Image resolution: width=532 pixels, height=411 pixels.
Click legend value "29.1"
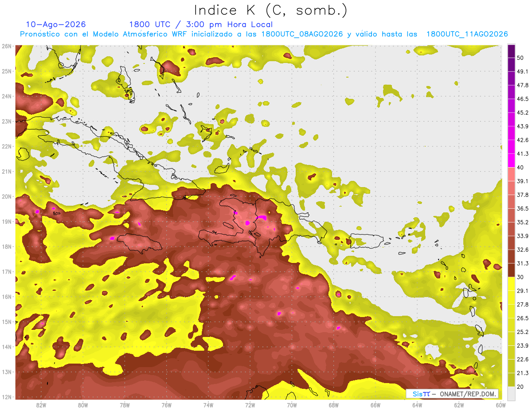point(522,291)
